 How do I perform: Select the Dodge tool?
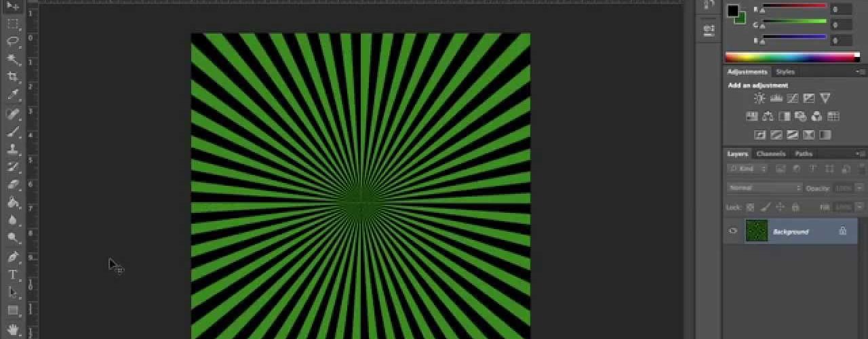click(13, 238)
